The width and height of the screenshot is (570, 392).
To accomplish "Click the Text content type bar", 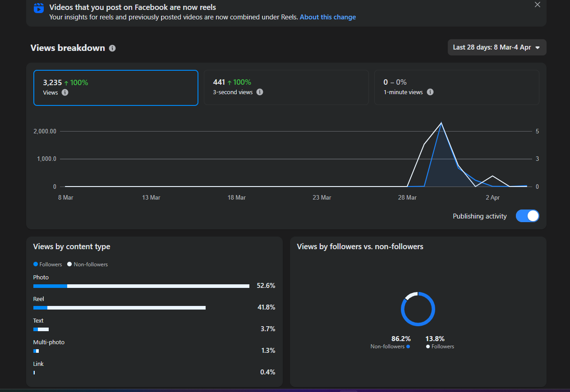I will (x=41, y=329).
